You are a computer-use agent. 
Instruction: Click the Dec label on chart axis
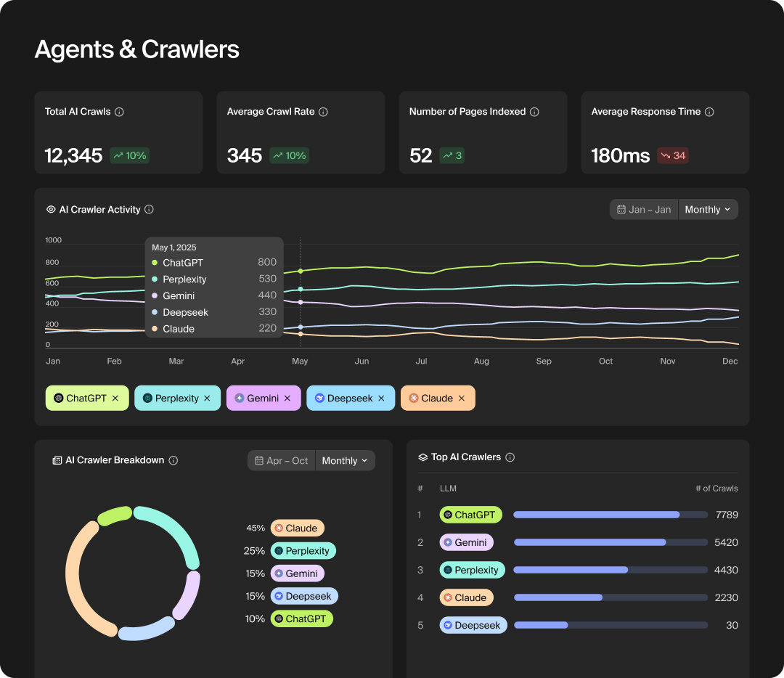pos(730,361)
